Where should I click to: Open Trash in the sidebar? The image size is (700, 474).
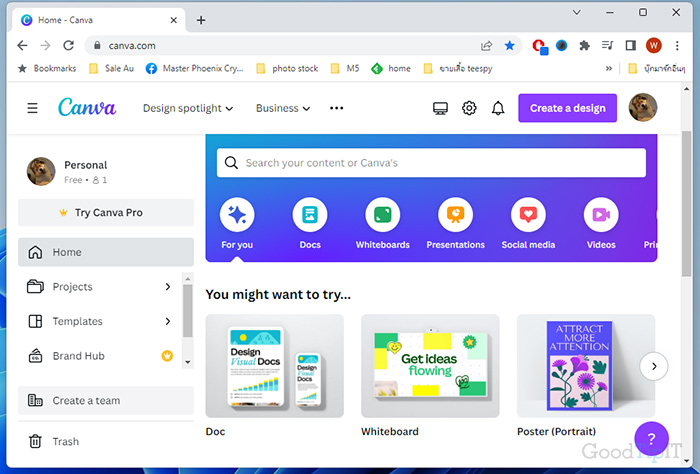pyautogui.click(x=106, y=441)
